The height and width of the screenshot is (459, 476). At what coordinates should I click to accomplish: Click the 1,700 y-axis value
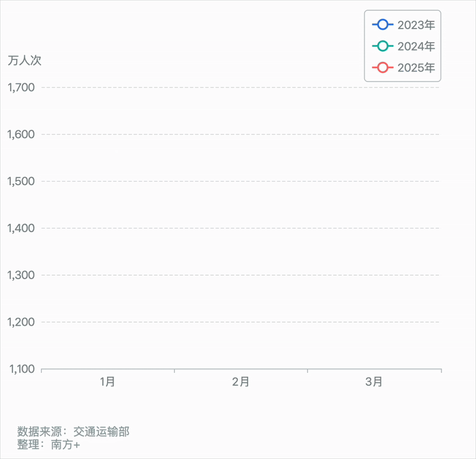[x=21, y=88]
